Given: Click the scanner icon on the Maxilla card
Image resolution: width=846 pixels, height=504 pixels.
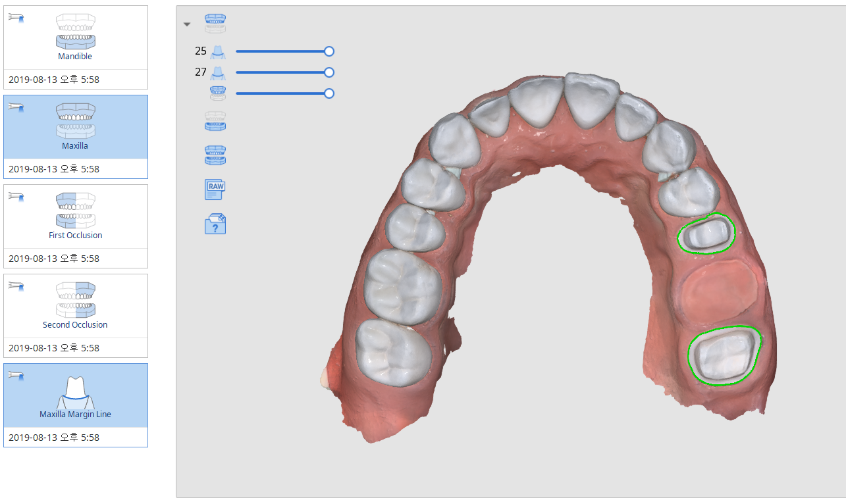Looking at the screenshot, I should pyautogui.click(x=16, y=107).
